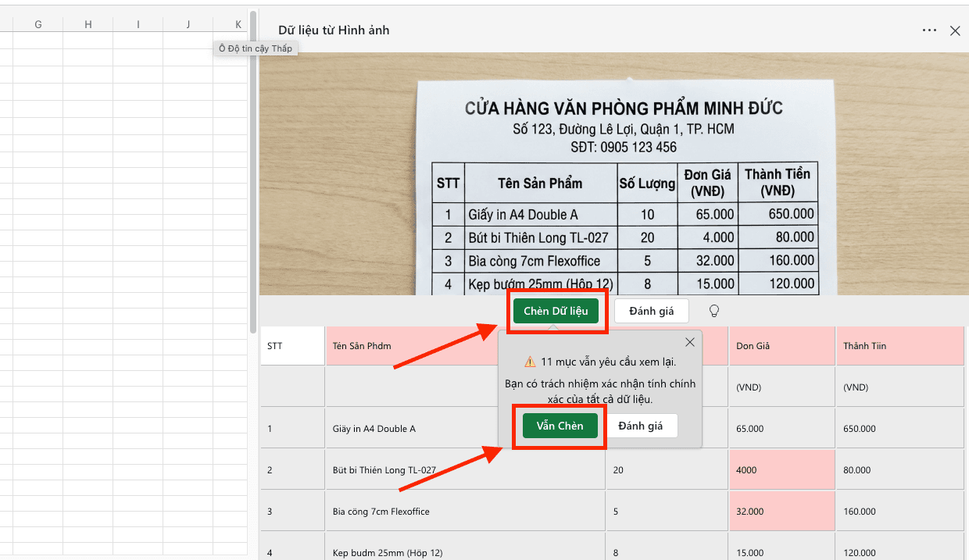
Task: Select the flagged 4000 price cell
Action: pyautogui.click(x=781, y=469)
